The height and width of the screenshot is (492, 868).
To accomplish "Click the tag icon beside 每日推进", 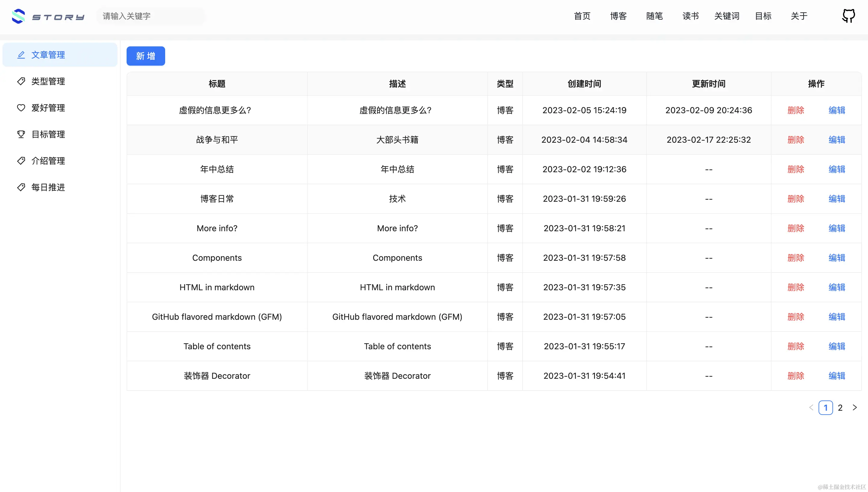I will pyautogui.click(x=21, y=187).
